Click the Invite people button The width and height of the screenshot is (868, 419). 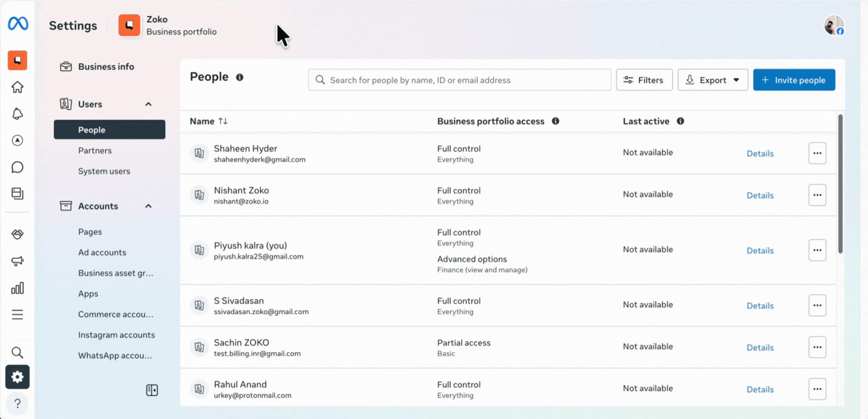794,80
